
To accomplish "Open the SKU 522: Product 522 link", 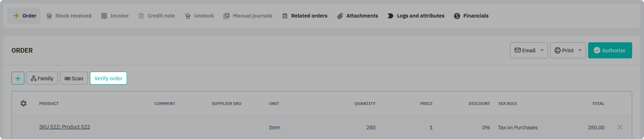I will coord(65,127).
